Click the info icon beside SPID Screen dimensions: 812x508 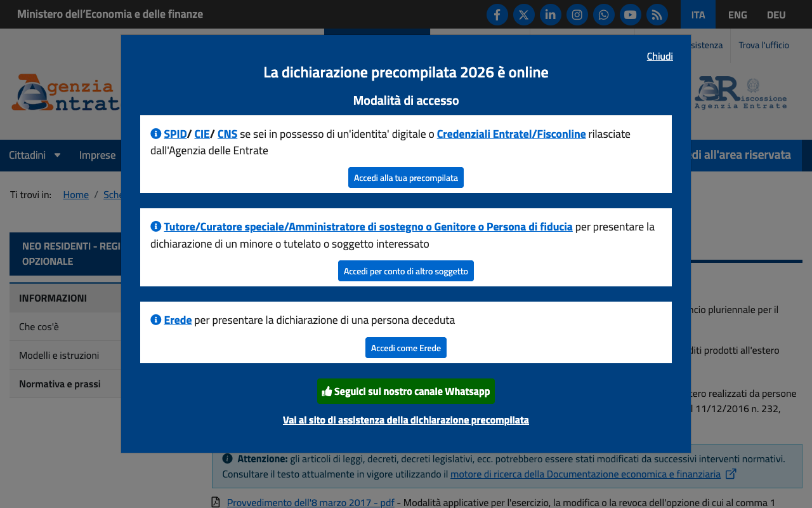[x=155, y=133]
